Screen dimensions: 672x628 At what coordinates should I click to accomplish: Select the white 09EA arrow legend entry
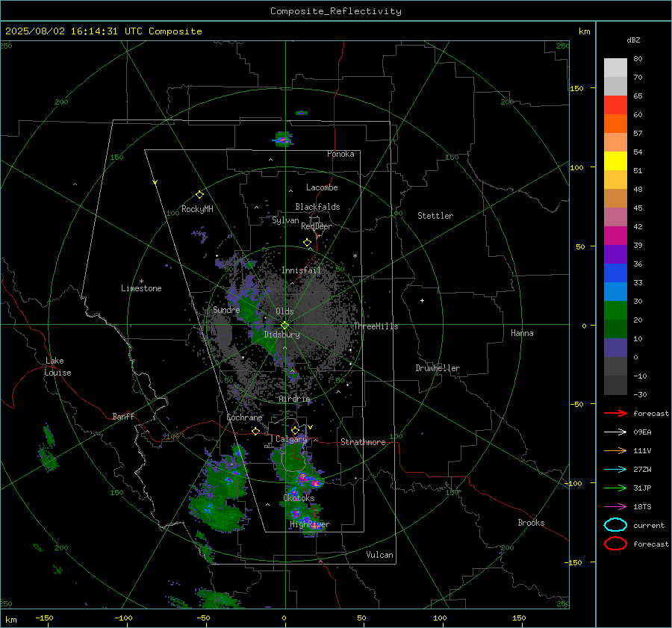615,432
